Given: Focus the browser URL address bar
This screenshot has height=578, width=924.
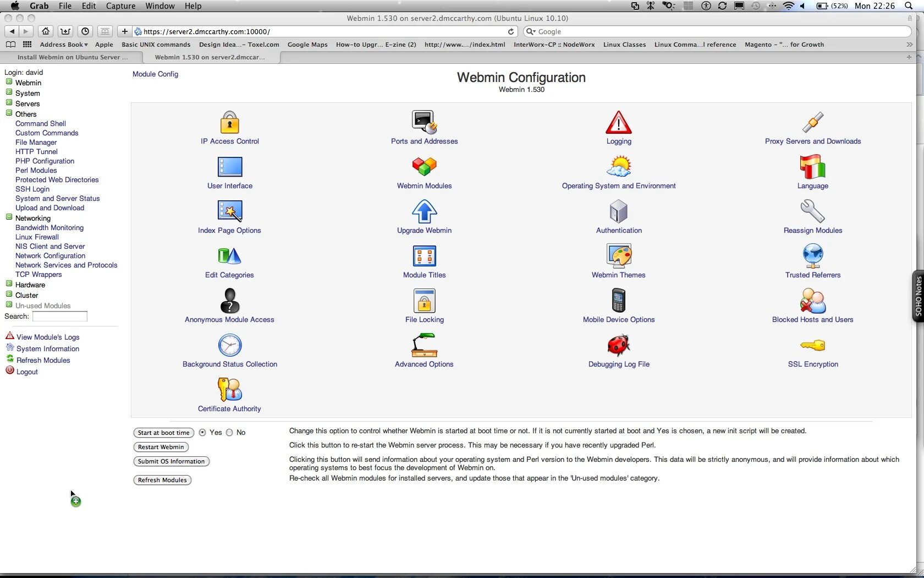Looking at the screenshot, I should (324, 31).
